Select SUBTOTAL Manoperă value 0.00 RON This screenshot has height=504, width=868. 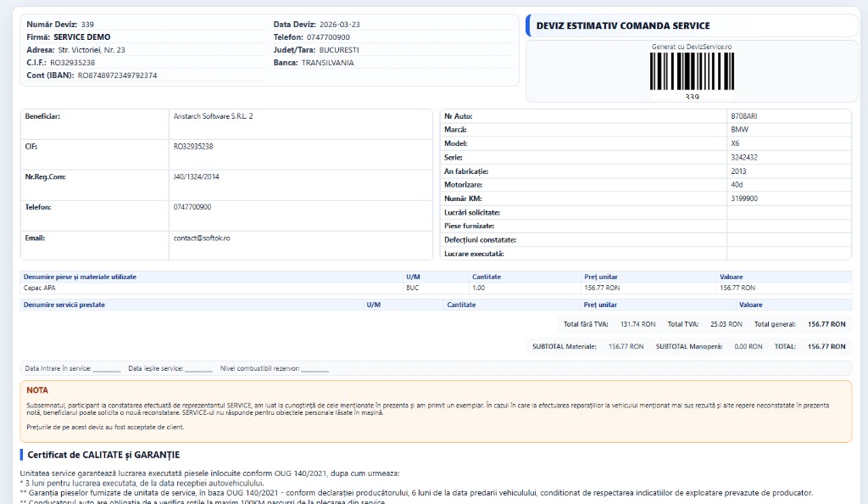[748, 346]
